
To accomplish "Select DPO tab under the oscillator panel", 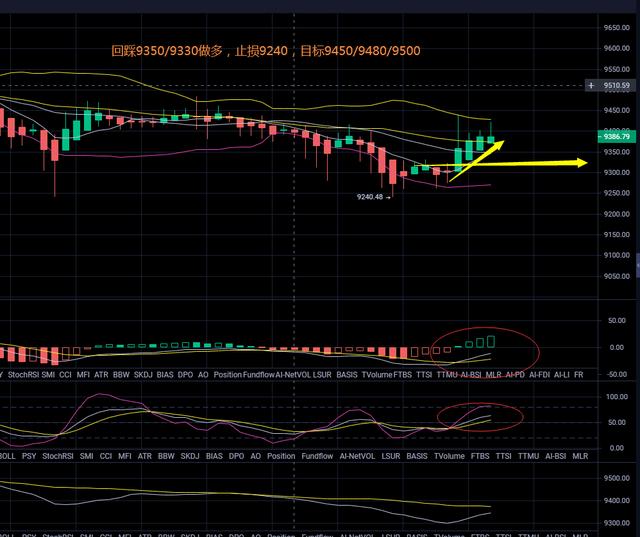I will point(236,456).
